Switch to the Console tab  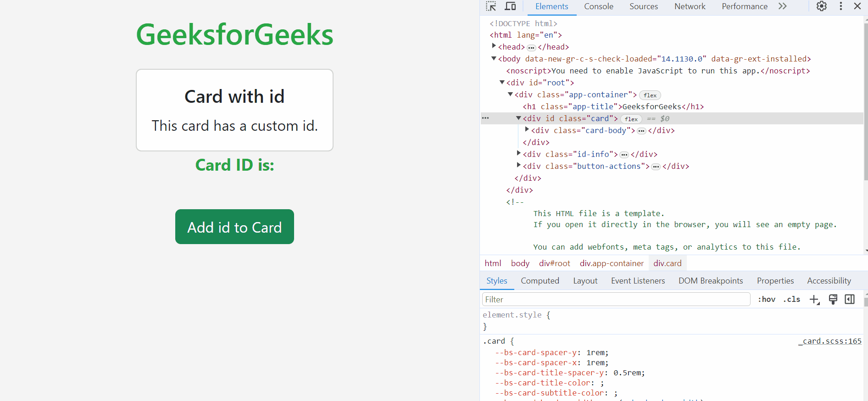pyautogui.click(x=598, y=6)
